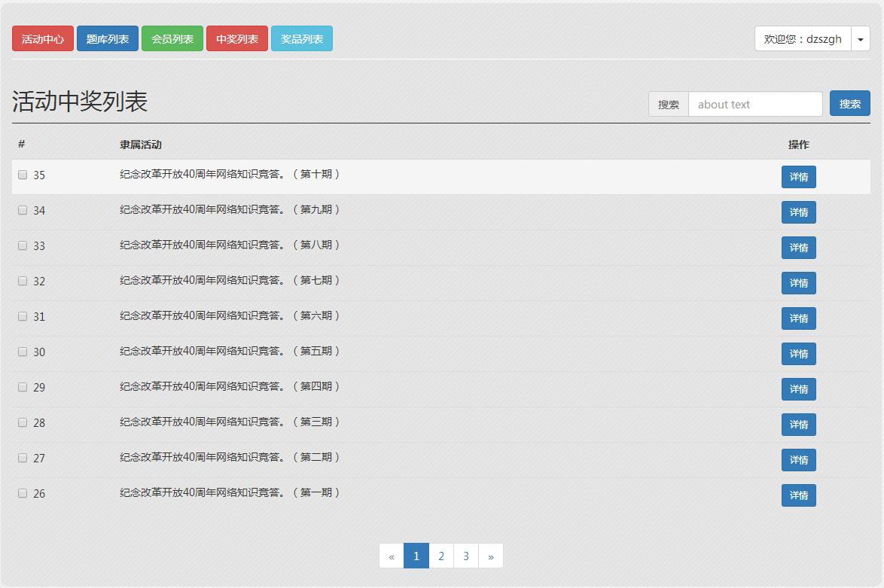This screenshot has height=588, width=884.
Task: Go to pagination page 2
Action: click(441, 556)
